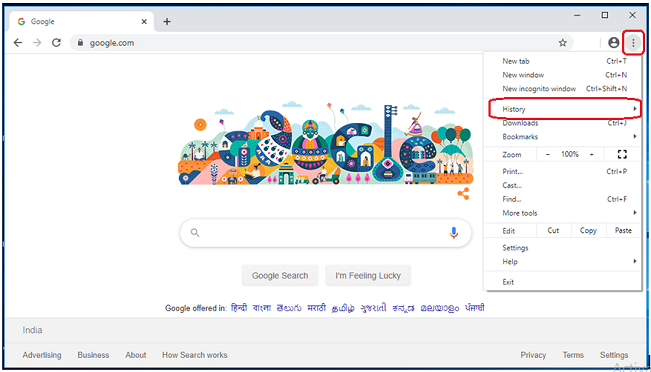Toggle fullscreen icon in Zoom row

pos(622,154)
